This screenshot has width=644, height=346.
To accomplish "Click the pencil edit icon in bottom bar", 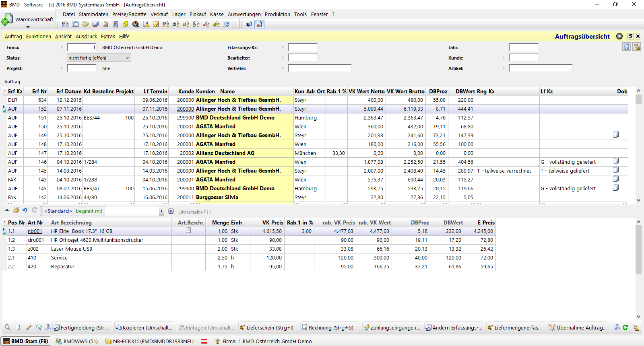I will point(28,327).
